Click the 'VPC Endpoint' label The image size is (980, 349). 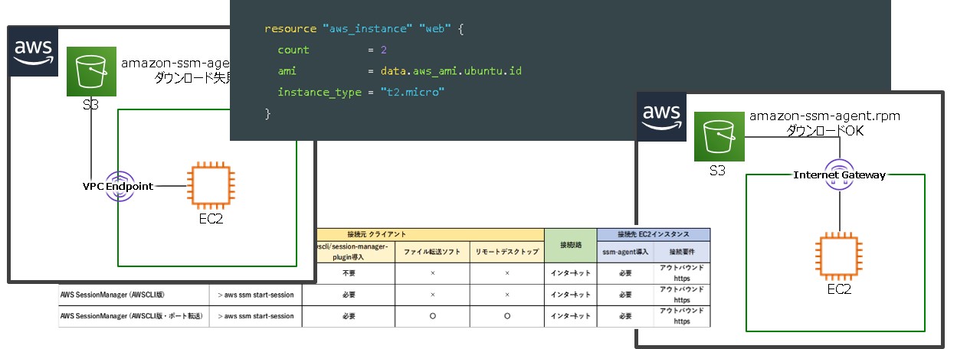click(118, 187)
